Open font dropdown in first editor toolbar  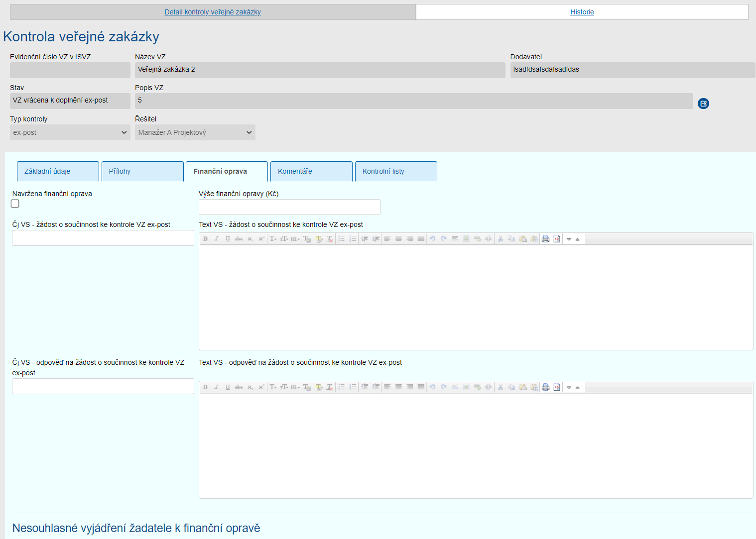click(273, 239)
